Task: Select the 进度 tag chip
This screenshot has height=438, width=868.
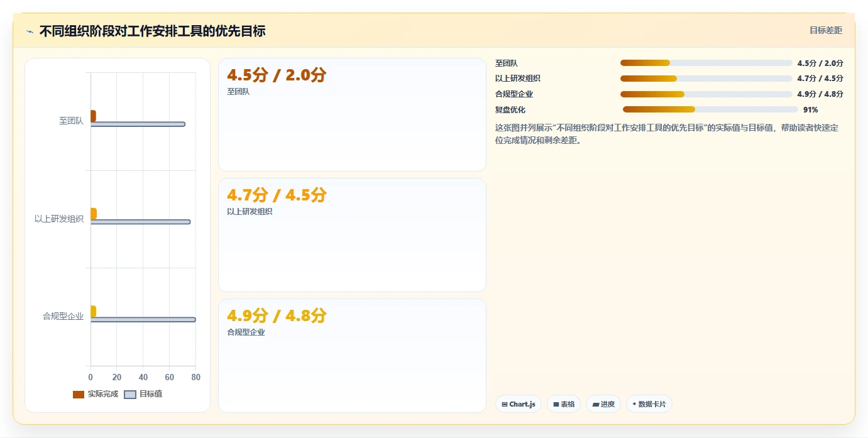Action: pyautogui.click(x=603, y=404)
